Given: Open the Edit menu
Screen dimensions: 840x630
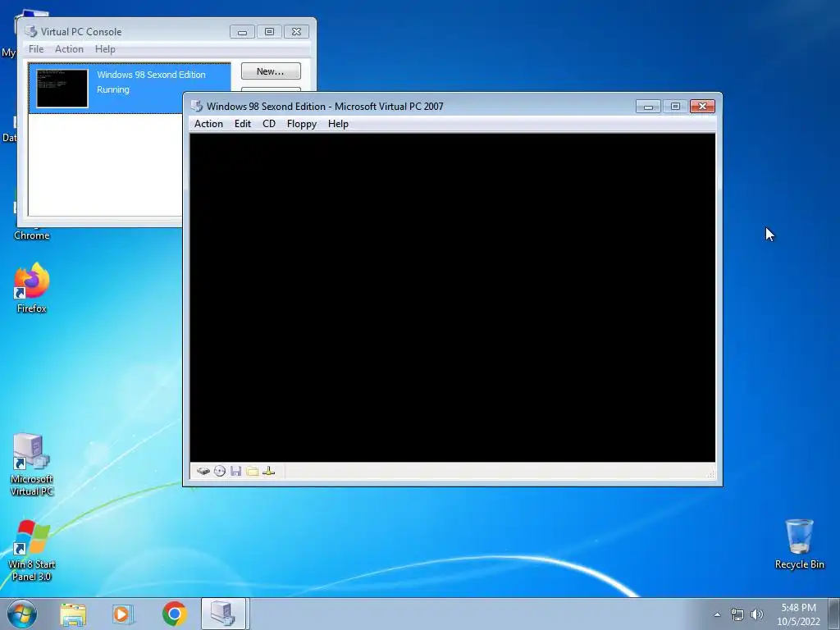Looking at the screenshot, I should [x=243, y=124].
